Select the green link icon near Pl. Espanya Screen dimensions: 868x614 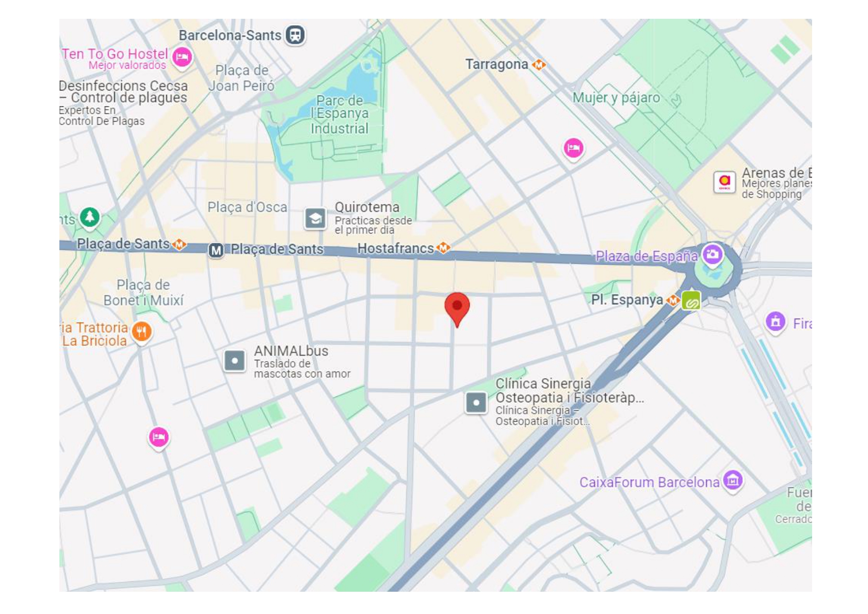pyautogui.click(x=691, y=301)
